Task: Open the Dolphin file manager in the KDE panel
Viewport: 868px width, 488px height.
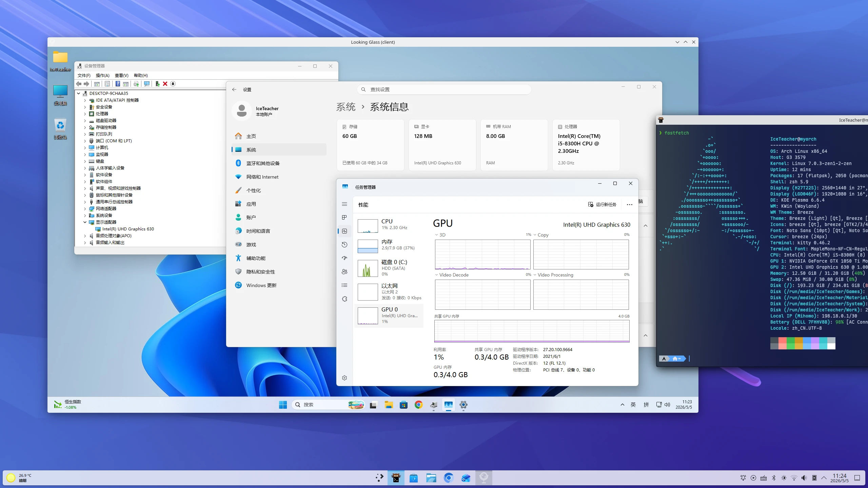Action: pos(431,478)
